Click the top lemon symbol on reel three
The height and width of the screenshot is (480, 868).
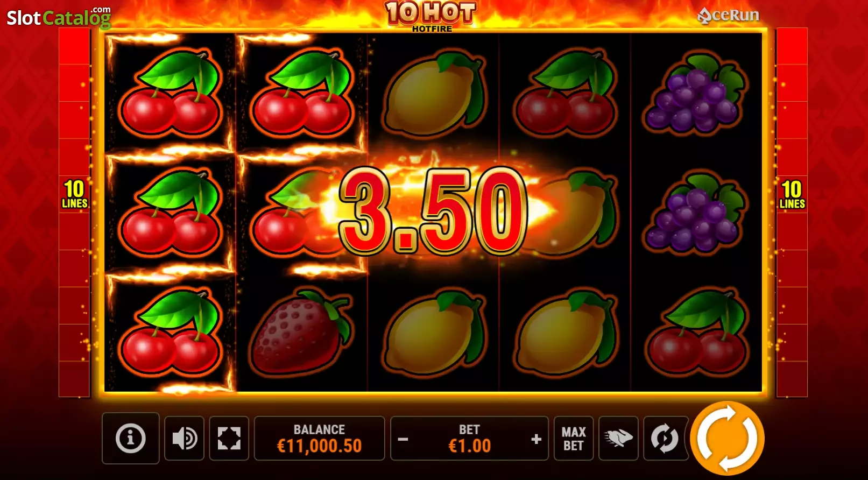coord(434,92)
